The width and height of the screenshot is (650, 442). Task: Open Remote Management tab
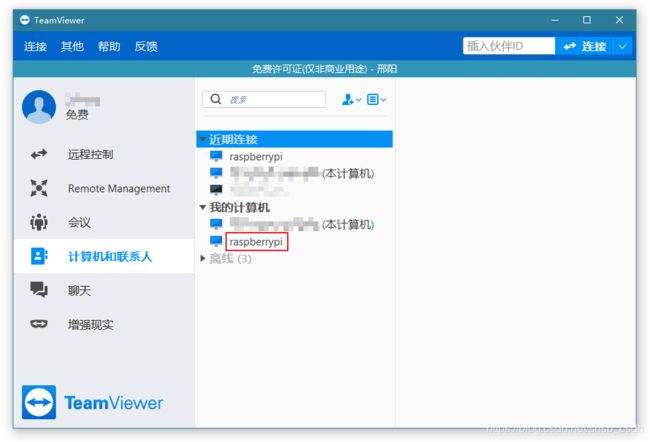point(119,189)
